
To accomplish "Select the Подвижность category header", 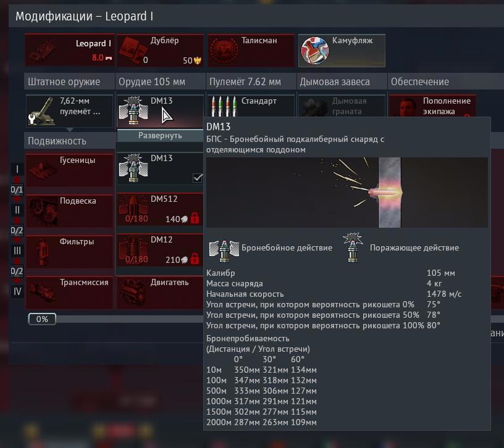I will point(70,141).
